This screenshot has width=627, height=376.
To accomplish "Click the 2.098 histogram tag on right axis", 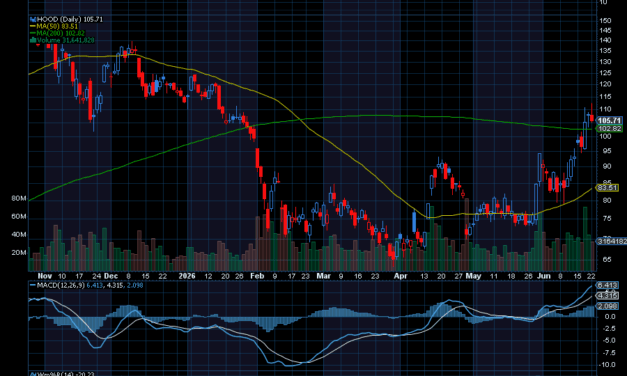I will coord(607,306).
